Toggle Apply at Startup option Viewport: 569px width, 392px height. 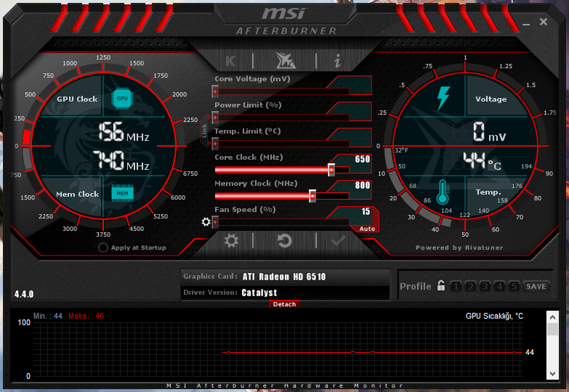point(103,248)
